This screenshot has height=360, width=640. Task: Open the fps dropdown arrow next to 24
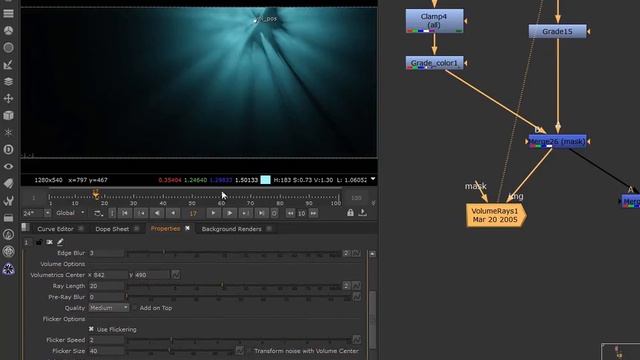tap(47, 213)
